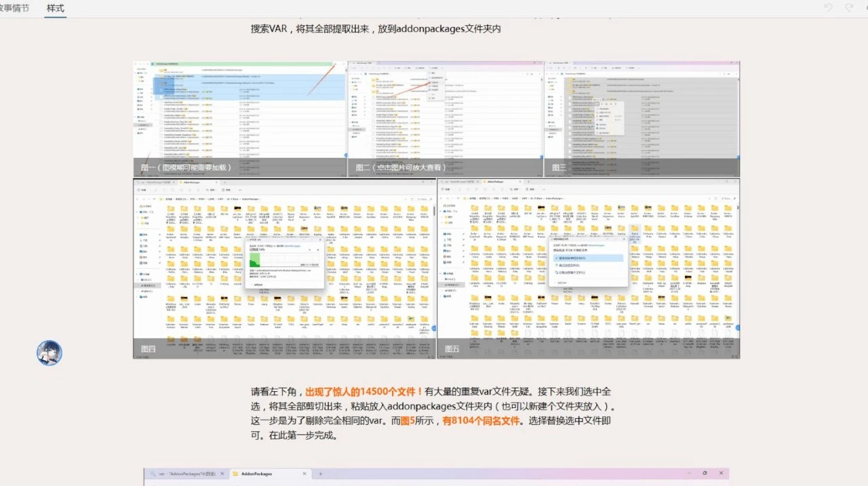Enlarge the 图二 screenshot image
Screen dimensions: 868x486
[x=446, y=119]
